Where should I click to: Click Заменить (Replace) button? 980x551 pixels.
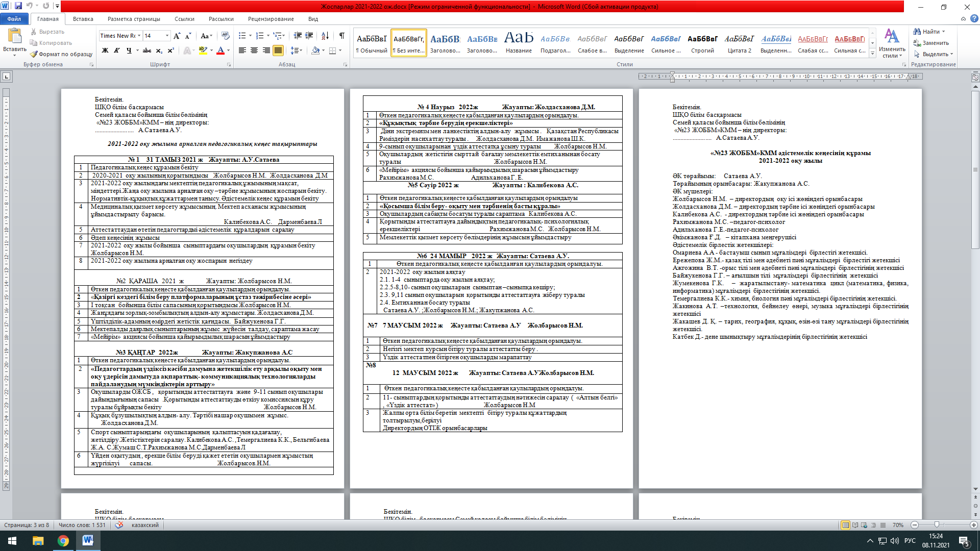click(x=931, y=43)
